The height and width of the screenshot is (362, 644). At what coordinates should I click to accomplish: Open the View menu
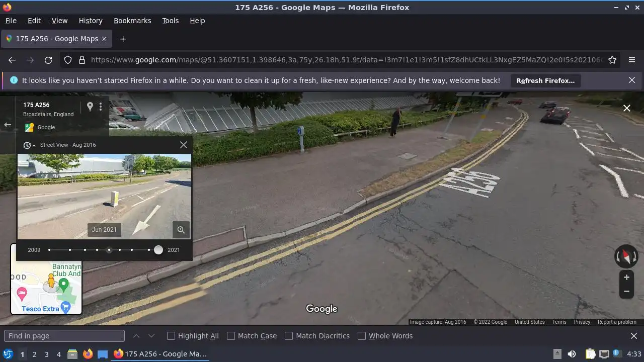click(59, 21)
